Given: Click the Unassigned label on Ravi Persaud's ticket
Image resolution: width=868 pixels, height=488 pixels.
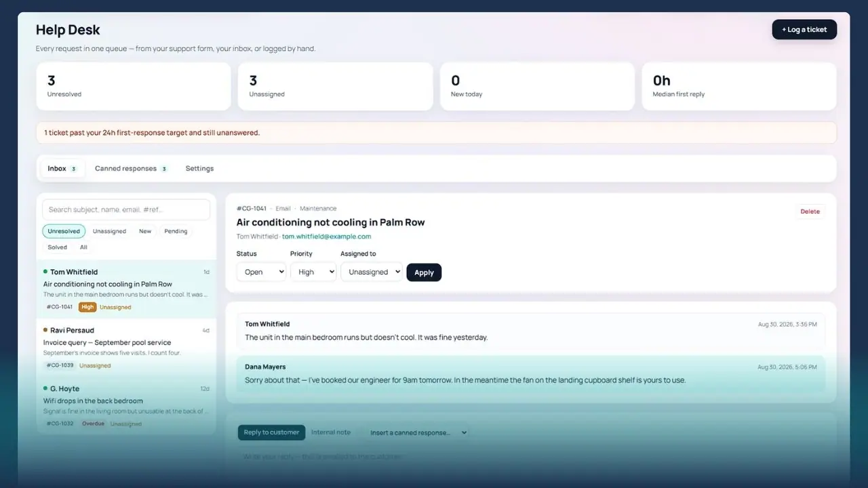Looking at the screenshot, I should (95, 365).
